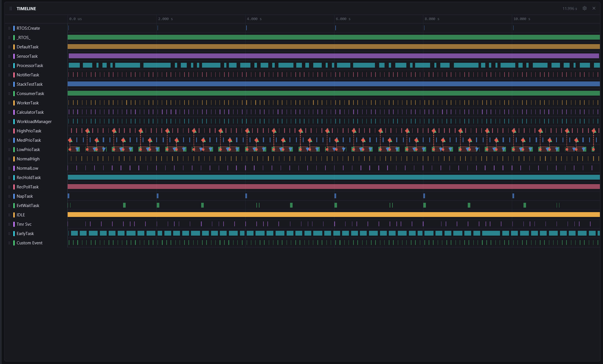This screenshot has height=364, width=603.
Task: Select the Tmr Svc track label
Action: (24, 224)
